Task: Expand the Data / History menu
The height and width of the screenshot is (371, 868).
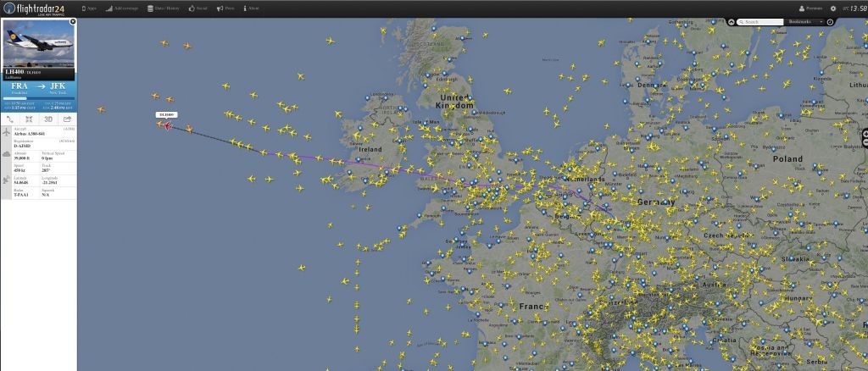Action: (164, 8)
